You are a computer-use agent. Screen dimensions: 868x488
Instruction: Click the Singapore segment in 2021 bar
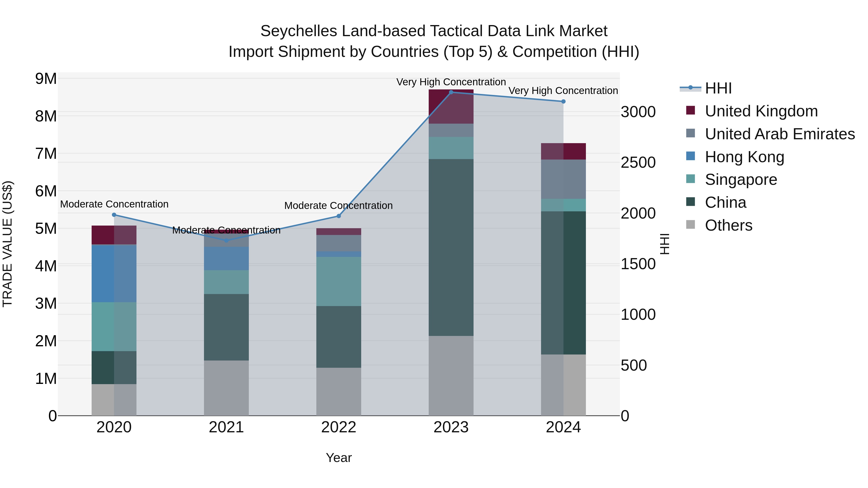[226, 282]
